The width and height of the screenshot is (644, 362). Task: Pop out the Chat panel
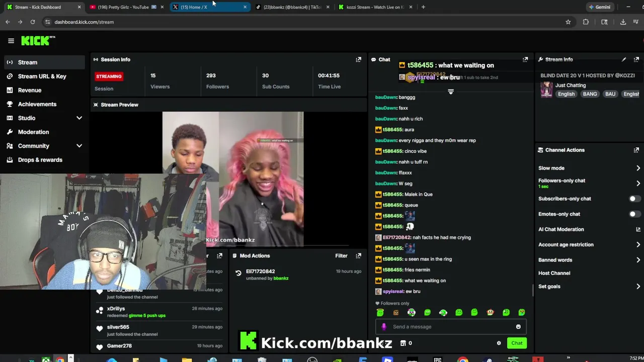[525, 59]
